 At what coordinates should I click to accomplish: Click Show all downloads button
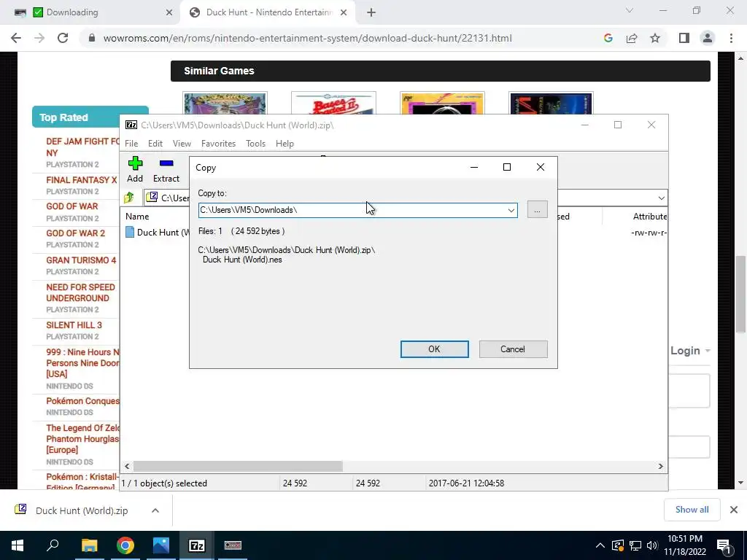pos(692,510)
